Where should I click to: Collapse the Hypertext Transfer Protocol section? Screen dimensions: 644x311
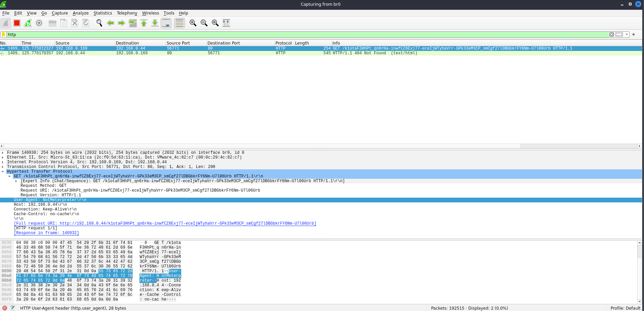point(3,172)
